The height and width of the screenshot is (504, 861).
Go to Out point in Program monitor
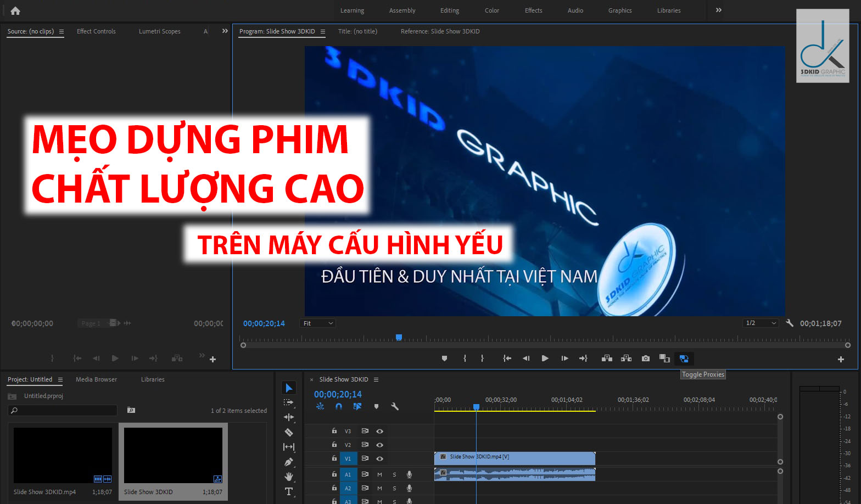point(583,359)
